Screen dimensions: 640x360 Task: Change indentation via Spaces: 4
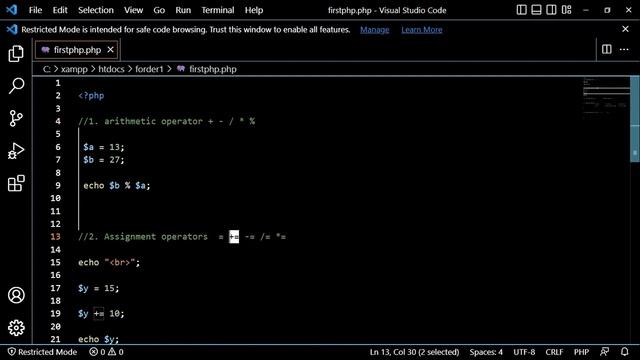pos(486,351)
